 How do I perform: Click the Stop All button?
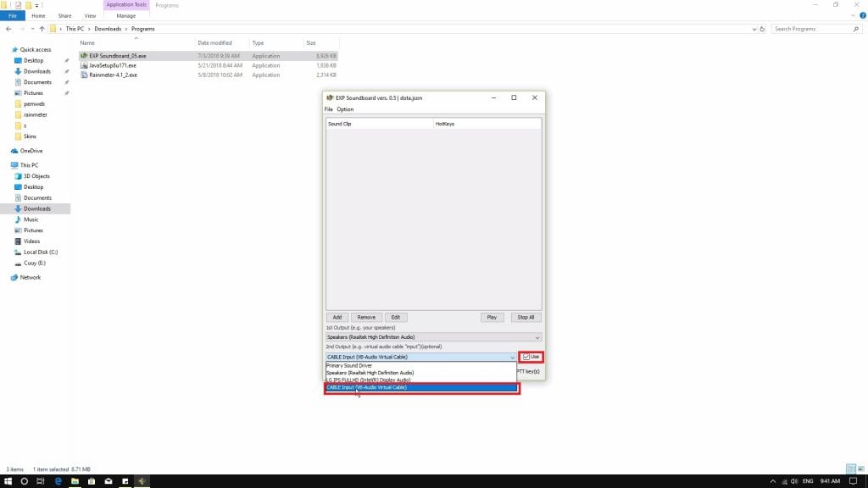click(526, 318)
